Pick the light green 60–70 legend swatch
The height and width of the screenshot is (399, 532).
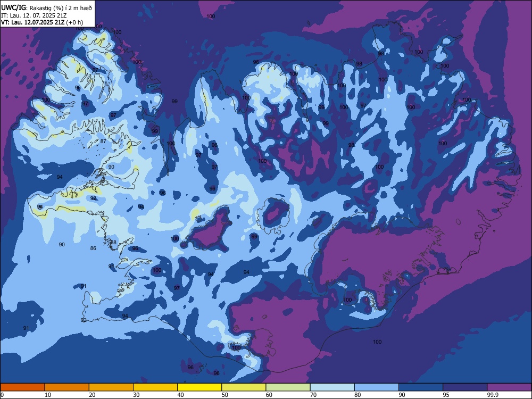[288, 387]
